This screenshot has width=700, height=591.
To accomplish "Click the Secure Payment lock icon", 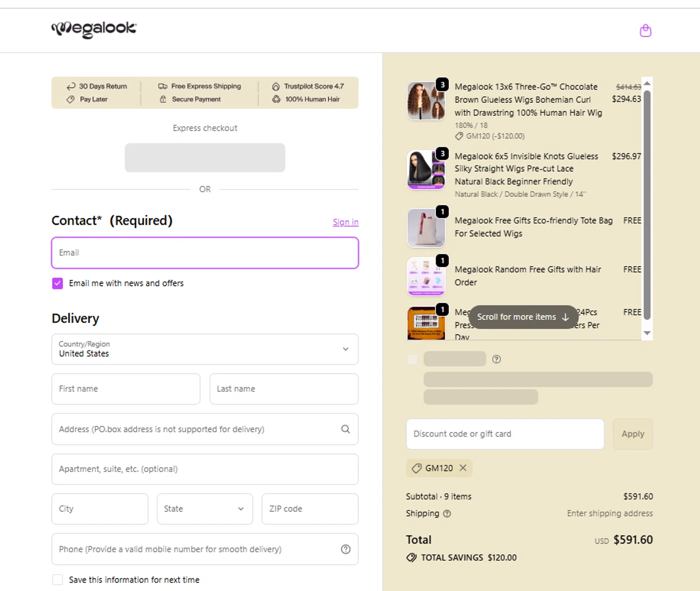I will 163,99.
